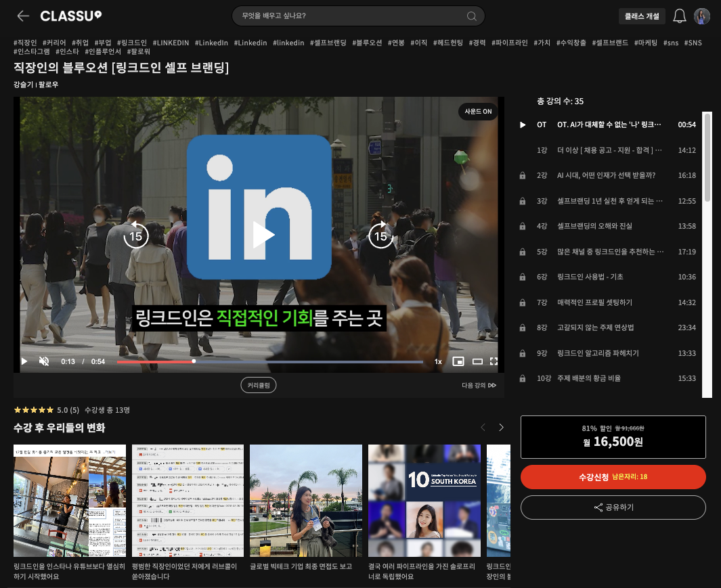Screen dimensions: 721x588
Task: Play the video using center play button
Action: tap(263, 235)
